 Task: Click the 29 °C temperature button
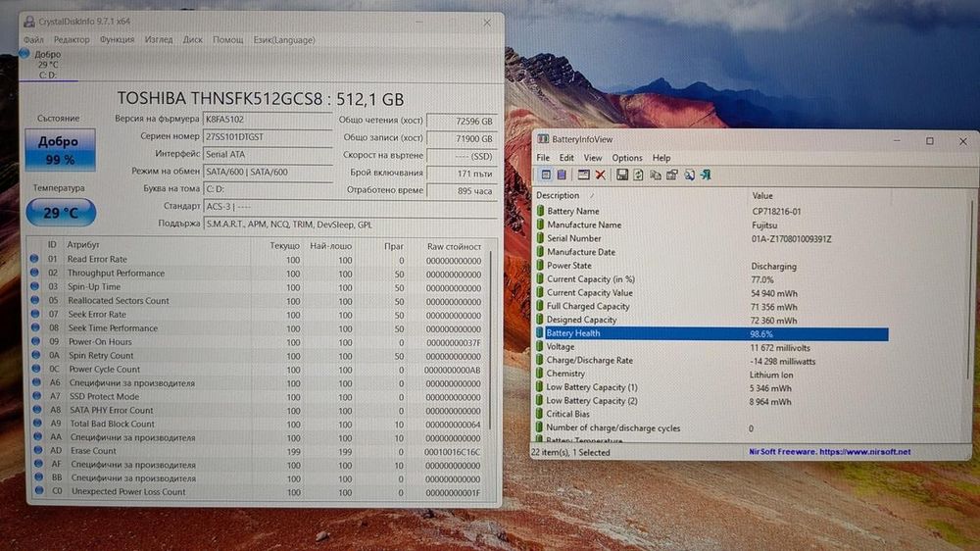pos(61,213)
